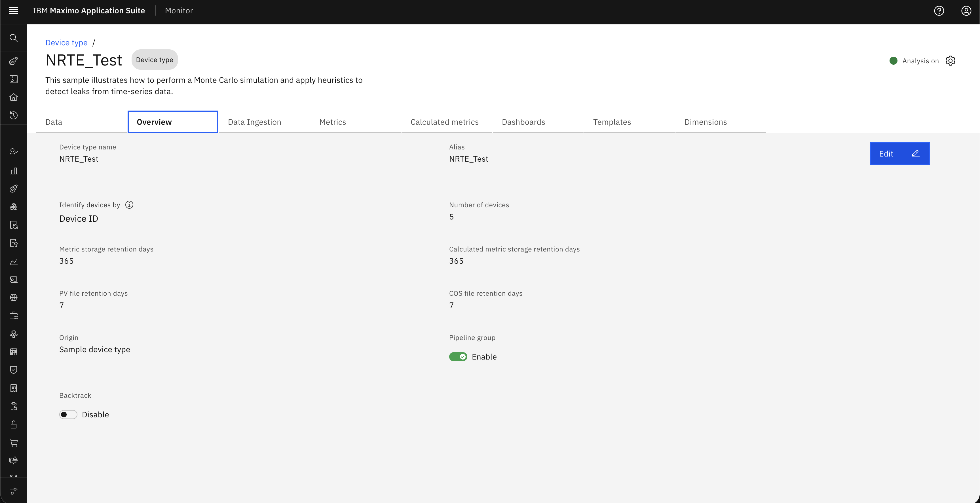Viewport: 980px width, 503px height.
Task: Open the decision tree flow icon
Action: click(x=13, y=334)
